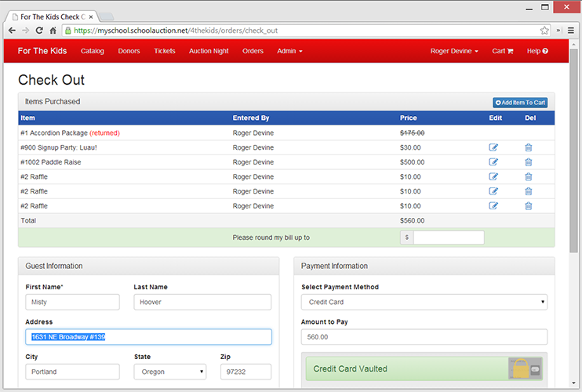Edit the #1002 Paddle Raise item
Image resolution: width=582 pixels, height=392 pixels.
tap(493, 162)
